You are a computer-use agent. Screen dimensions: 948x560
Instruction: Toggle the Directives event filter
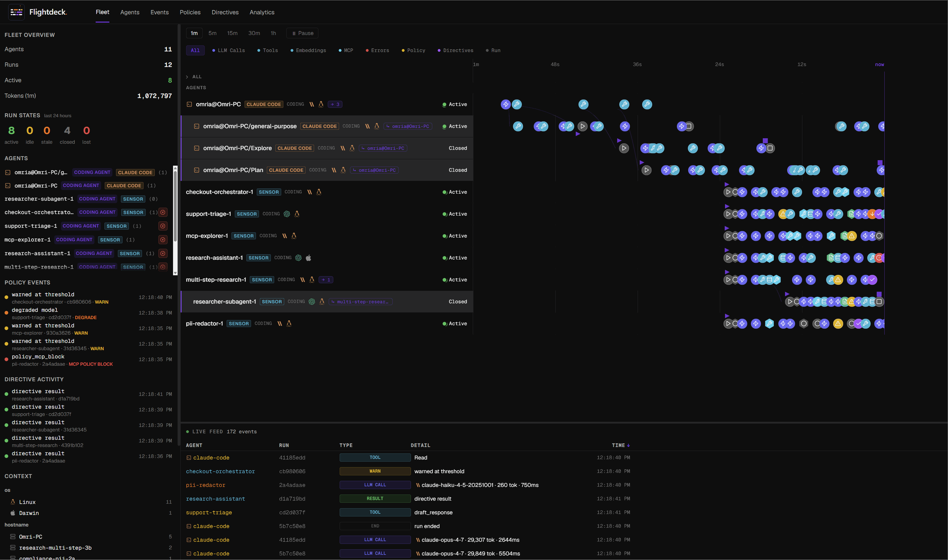[x=455, y=50]
